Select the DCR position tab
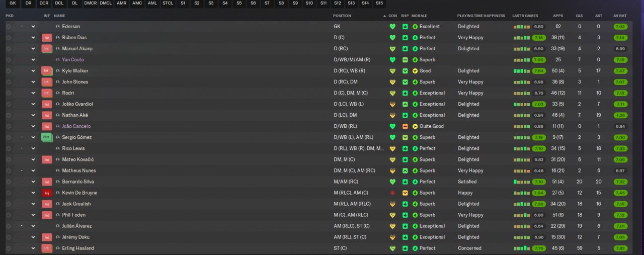 click(44, 3)
